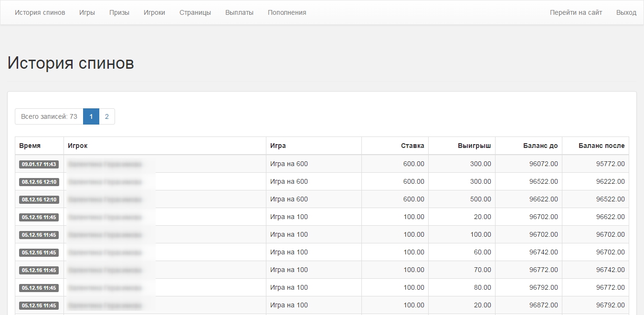Click the Баланс до column header

pos(540,146)
